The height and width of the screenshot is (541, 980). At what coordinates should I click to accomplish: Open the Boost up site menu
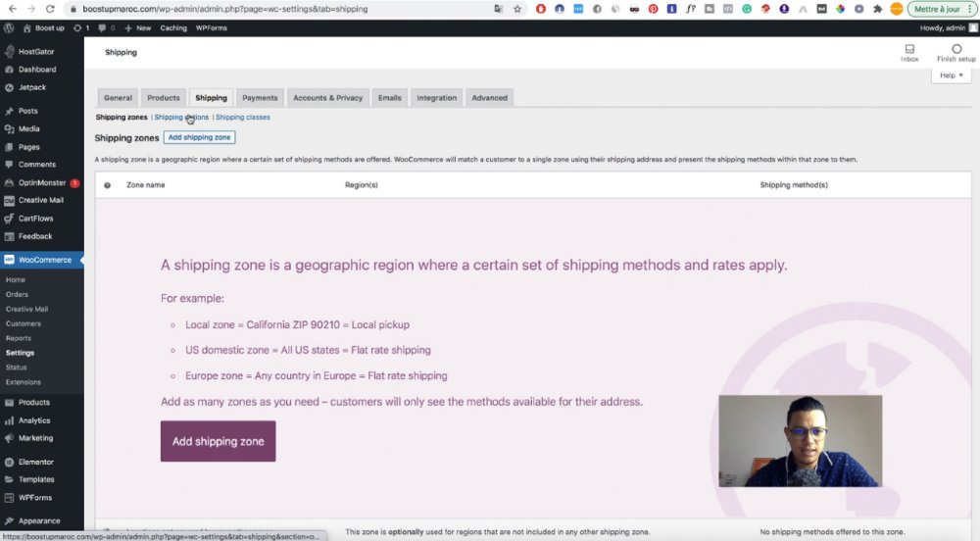(43, 28)
